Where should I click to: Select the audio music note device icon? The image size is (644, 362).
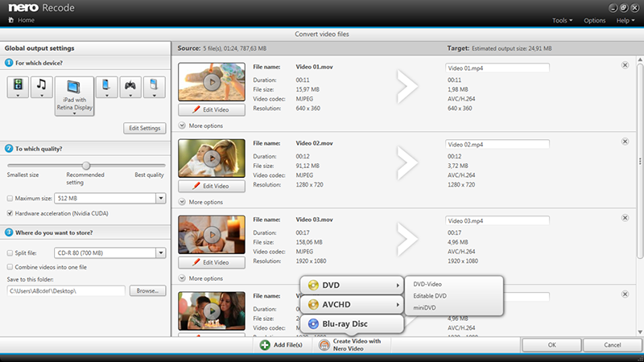(x=42, y=87)
